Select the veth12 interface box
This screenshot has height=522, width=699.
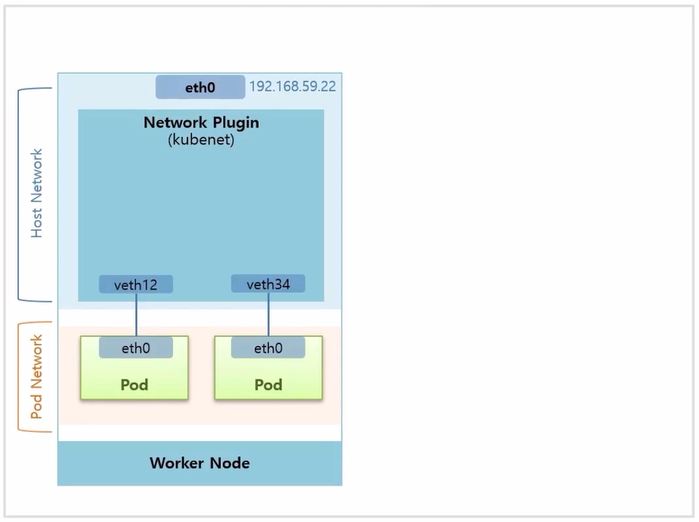(136, 284)
